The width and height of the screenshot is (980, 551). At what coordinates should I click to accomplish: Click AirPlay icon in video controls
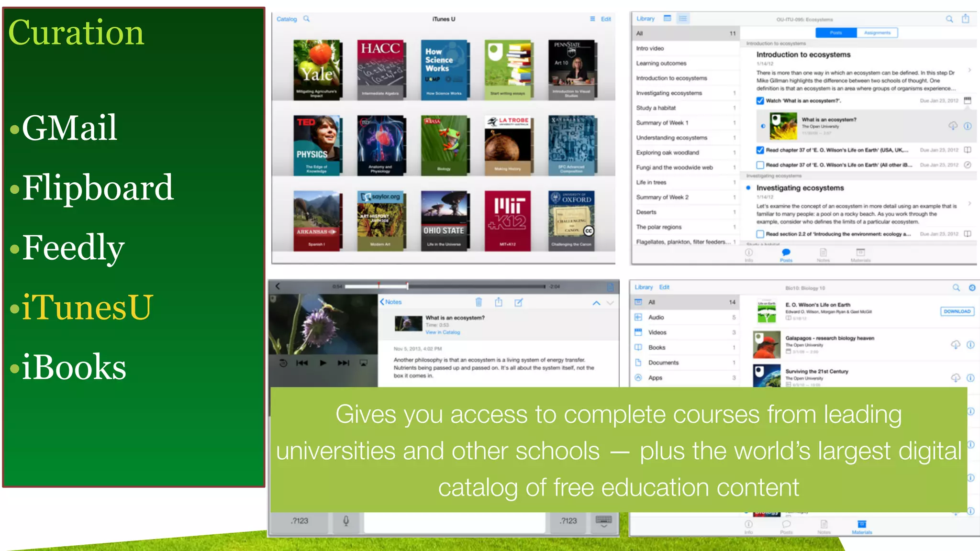pyautogui.click(x=364, y=363)
